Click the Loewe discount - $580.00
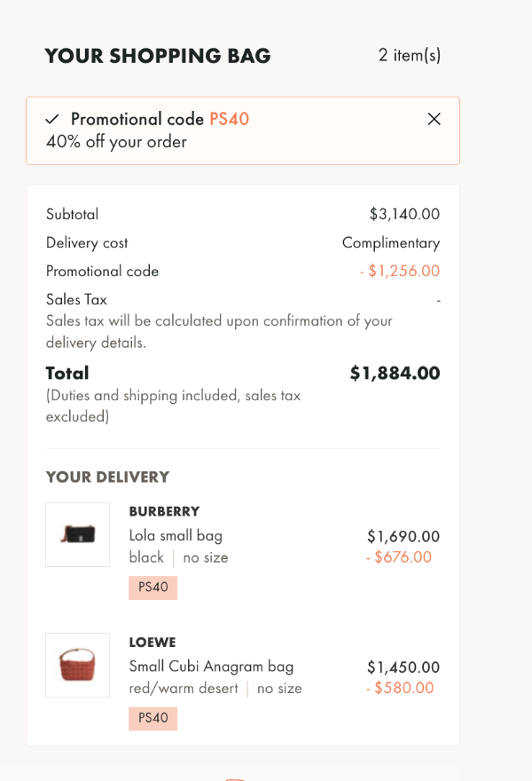The width and height of the screenshot is (532, 781). (400, 688)
